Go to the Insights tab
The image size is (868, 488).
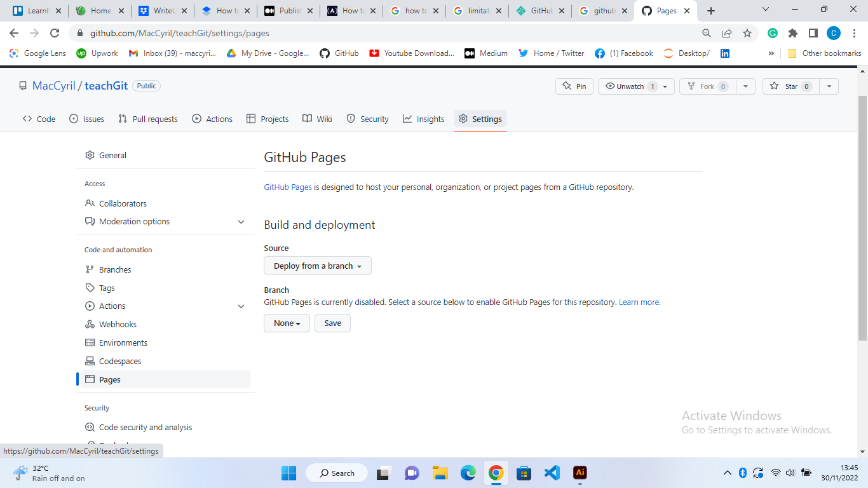point(423,119)
